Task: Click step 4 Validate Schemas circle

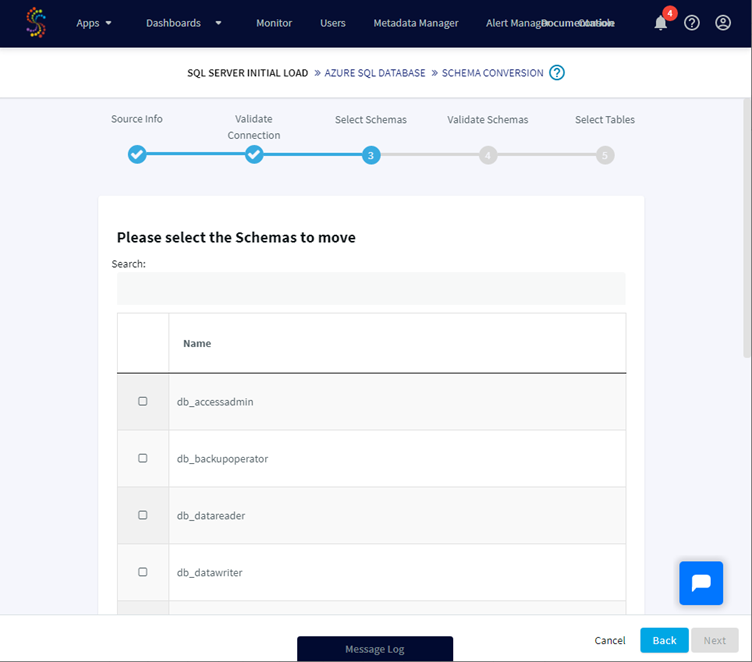Action: tap(488, 155)
